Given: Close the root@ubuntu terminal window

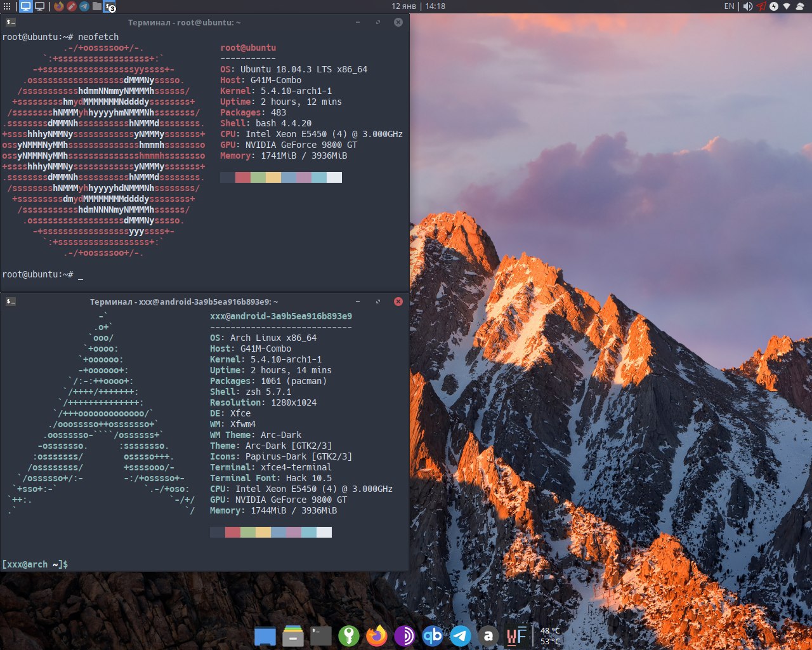Looking at the screenshot, I should pyautogui.click(x=398, y=22).
